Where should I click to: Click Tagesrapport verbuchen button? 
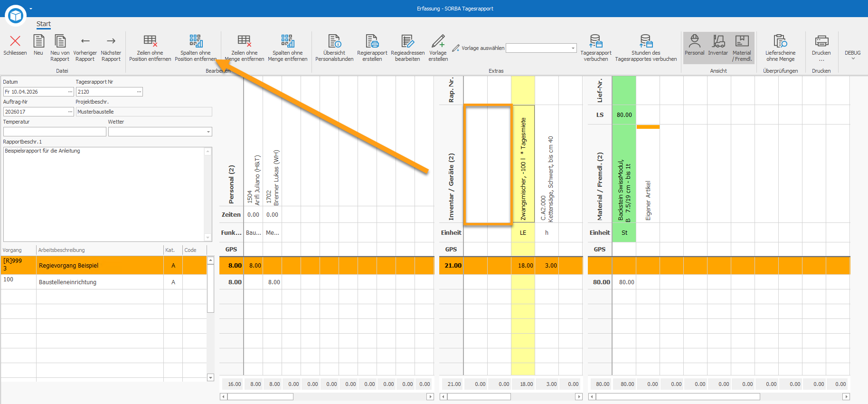596,47
